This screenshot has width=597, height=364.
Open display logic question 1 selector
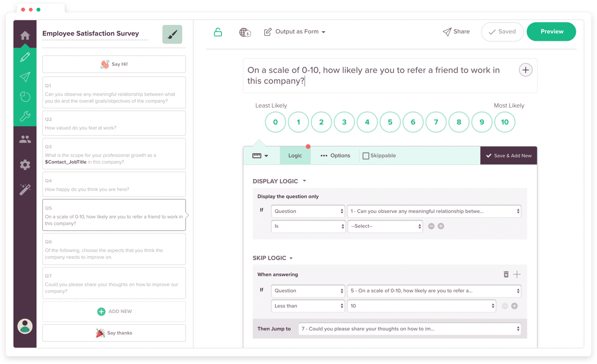point(435,211)
